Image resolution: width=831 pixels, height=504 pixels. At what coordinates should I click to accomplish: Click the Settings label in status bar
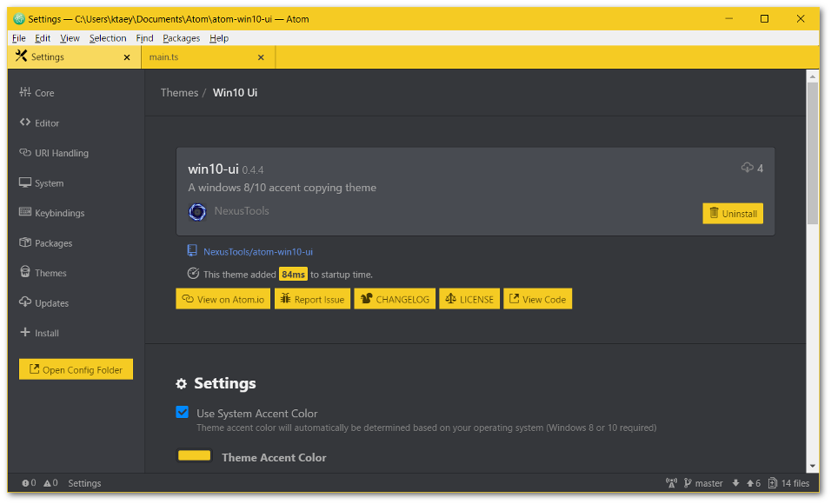(84, 483)
